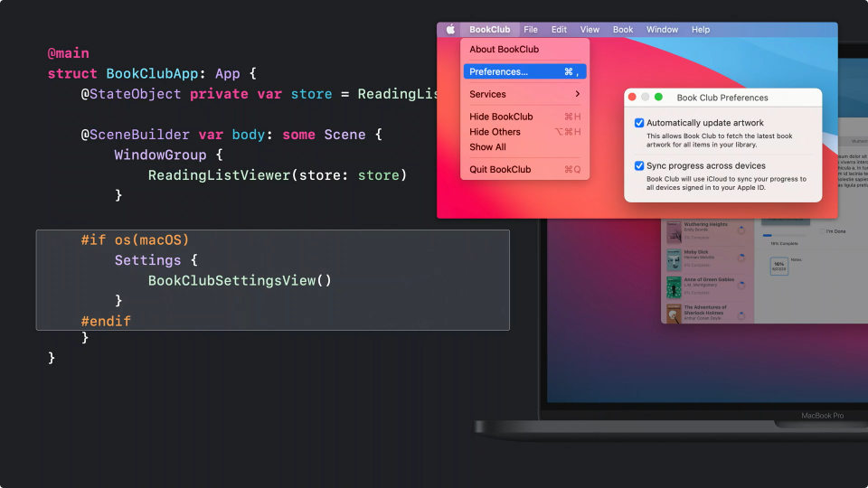Open the File menu
The image size is (868, 488).
click(x=531, y=29)
